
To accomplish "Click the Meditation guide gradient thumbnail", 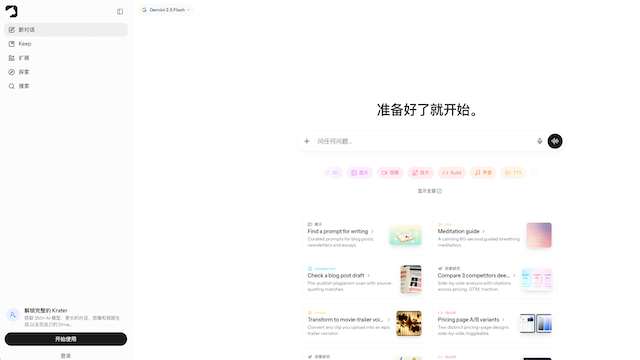I will 539,235.
